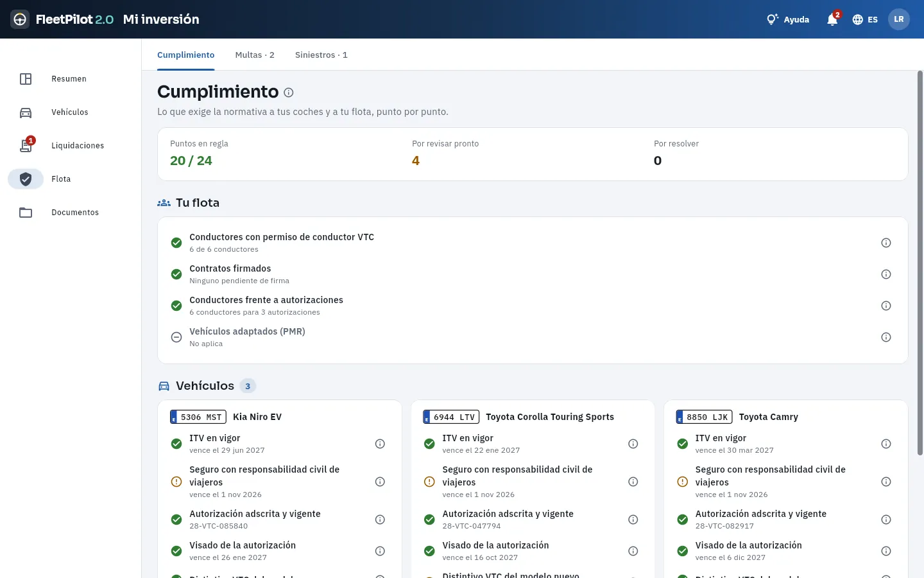Switch to the Siniestros tab
This screenshot has height=578, width=924.
(x=321, y=55)
